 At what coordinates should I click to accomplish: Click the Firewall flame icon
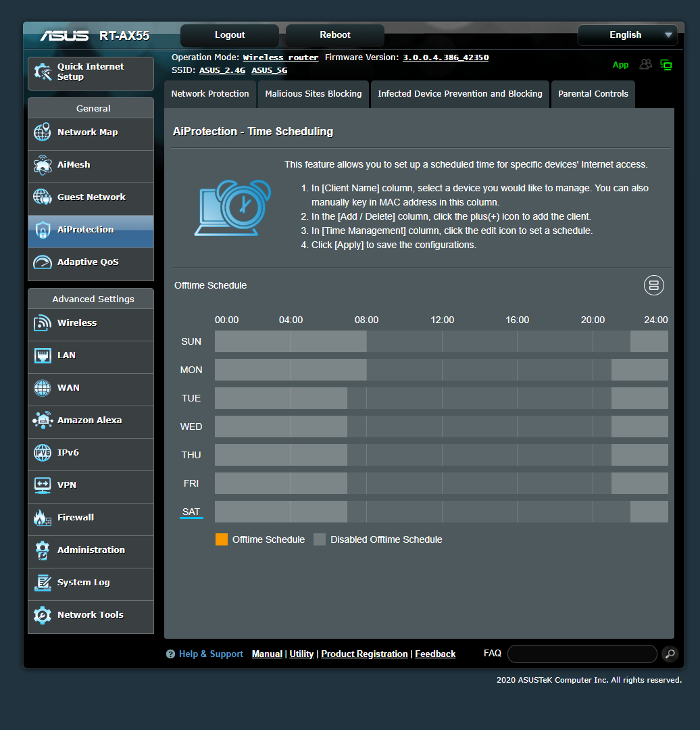(43, 518)
